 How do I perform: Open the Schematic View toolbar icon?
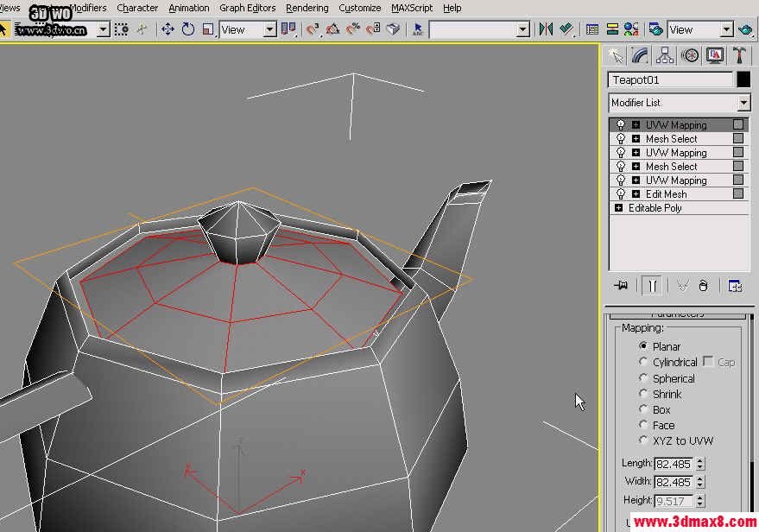[x=612, y=29]
